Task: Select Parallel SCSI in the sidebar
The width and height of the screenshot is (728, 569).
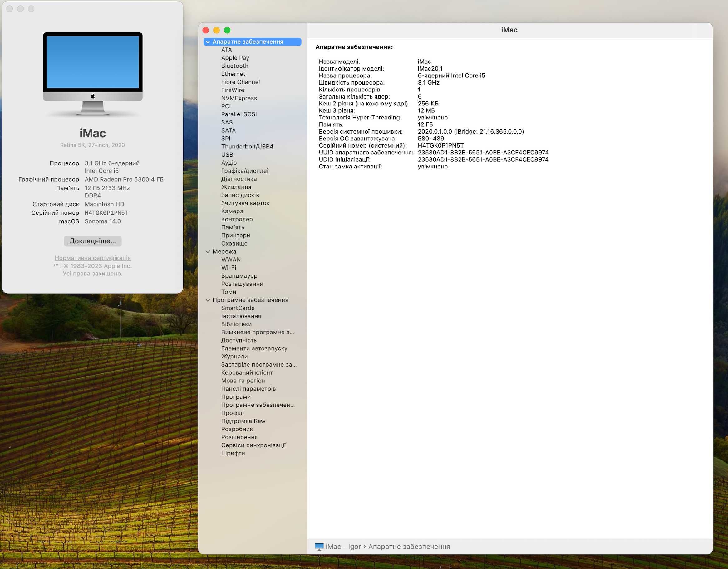Action: [239, 114]
